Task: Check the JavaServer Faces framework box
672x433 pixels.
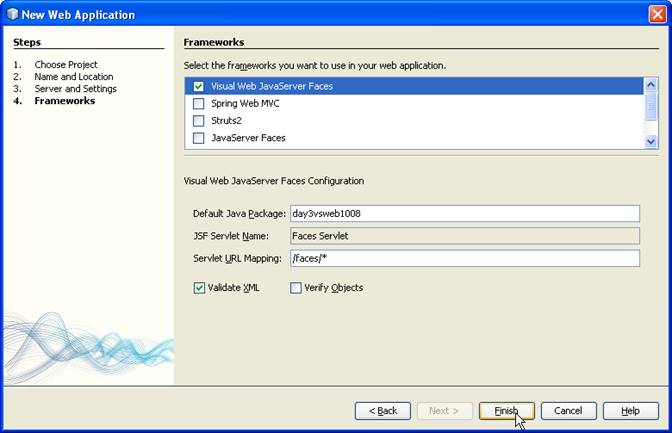Action: (198, 138)
